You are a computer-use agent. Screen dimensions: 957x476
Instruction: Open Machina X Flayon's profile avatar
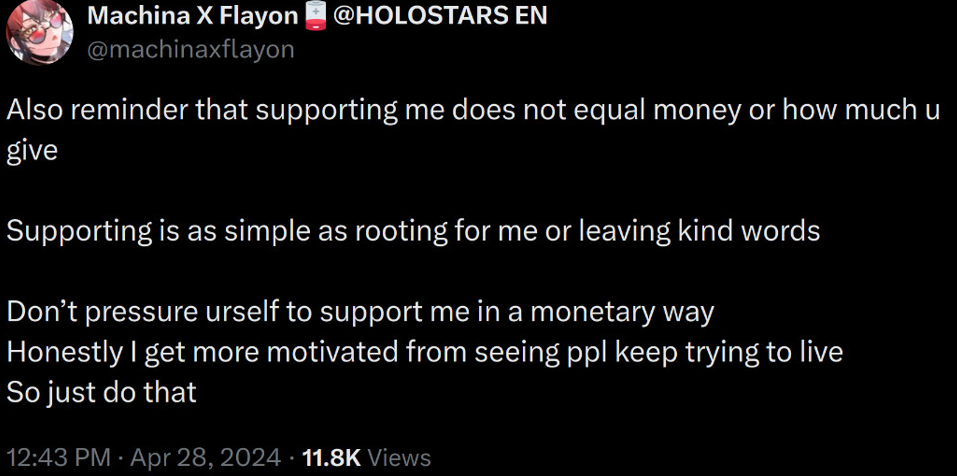39,32
